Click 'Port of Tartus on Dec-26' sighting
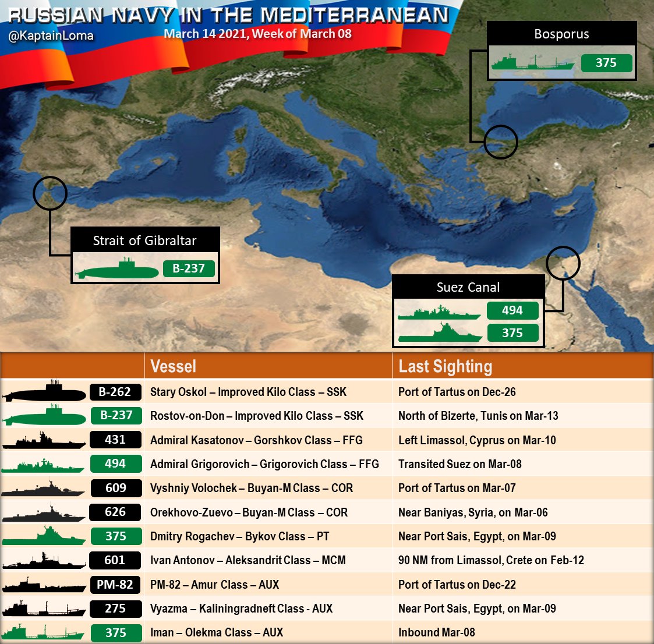Image resolution: width=654 pixels, height=644 pixels. [457, 392]
